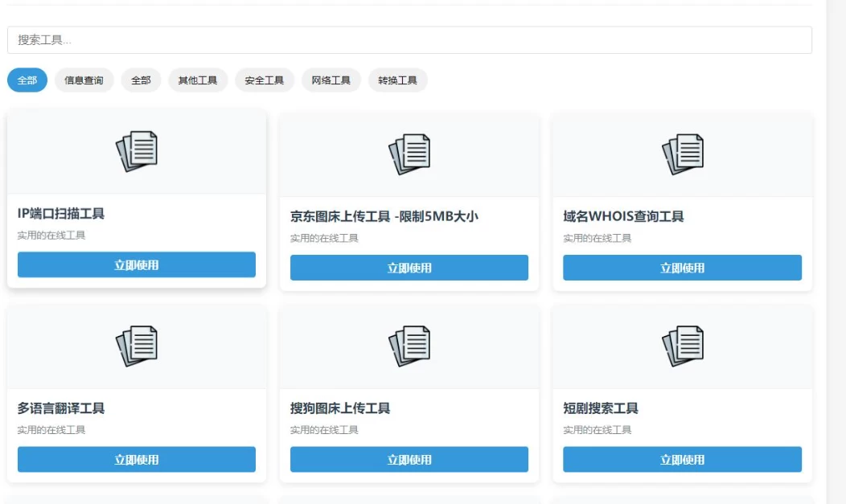
Task: Select the gray 全部 filter chip
Action: coord(141,80)
